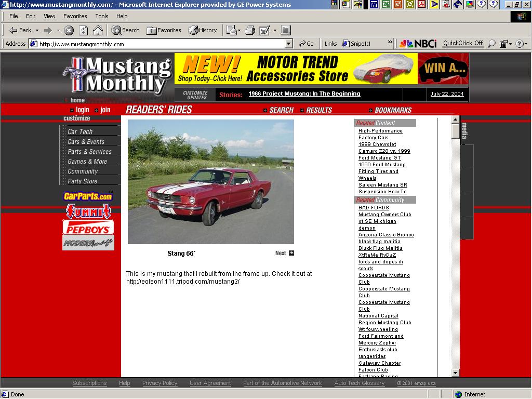Show the History pane
The height and width of the screenshot is (399, 532).
pos(203,31)
